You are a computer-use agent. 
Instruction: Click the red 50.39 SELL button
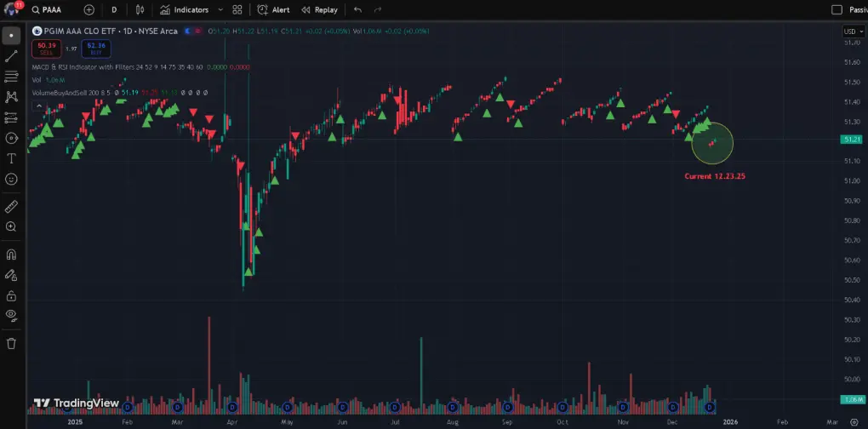click(x=46, y=49)
